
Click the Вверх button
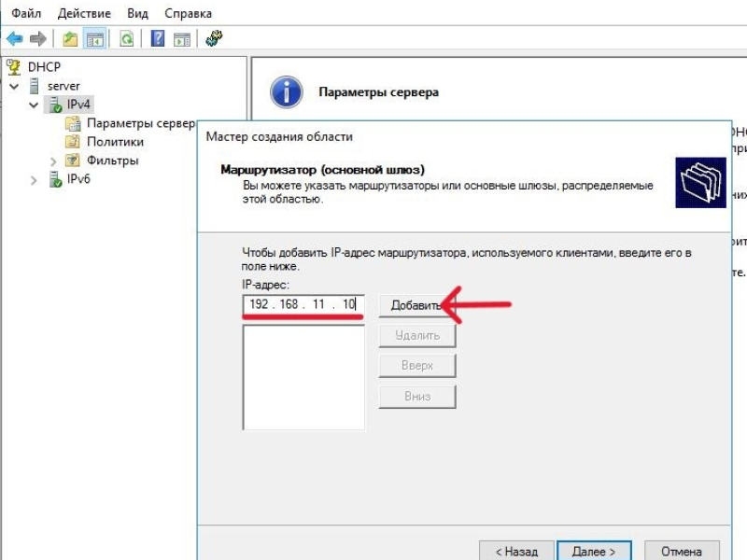417,366
